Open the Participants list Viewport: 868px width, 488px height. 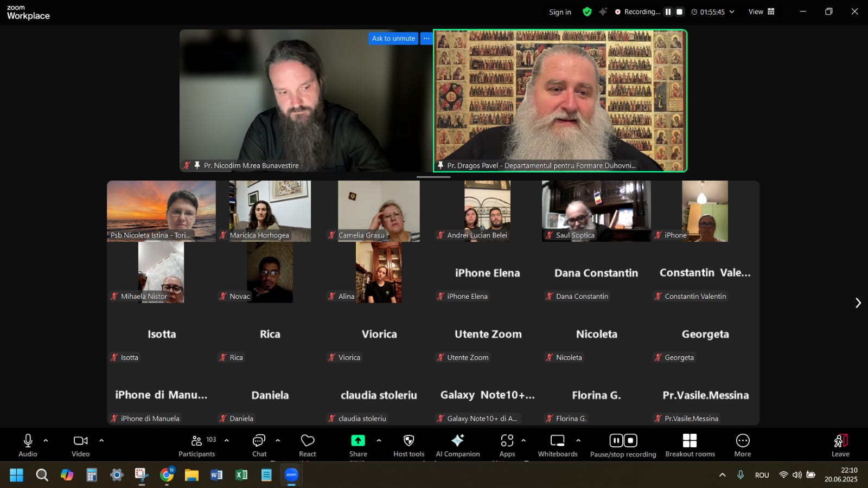pyautogui.click(x=197, y=445)
